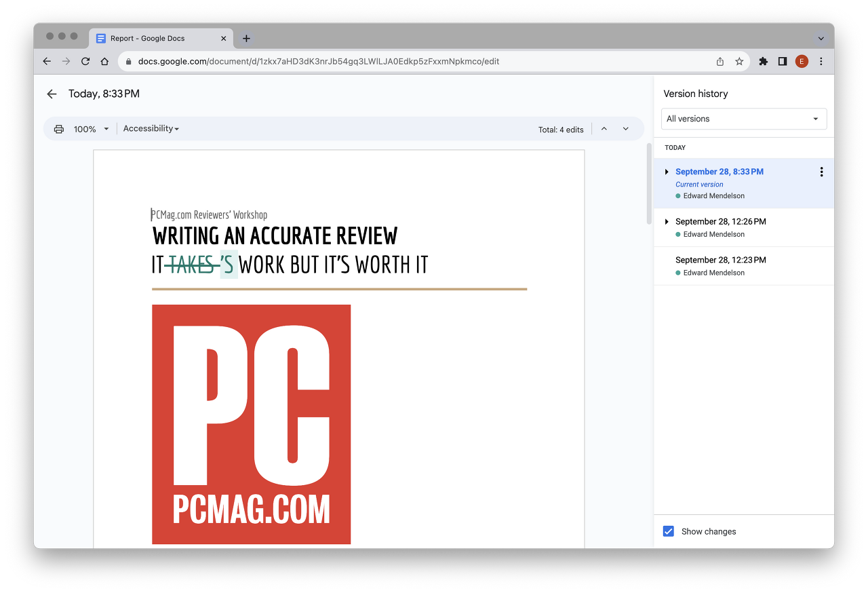Click the inserted 'S highlighted edit

[229, 265]
